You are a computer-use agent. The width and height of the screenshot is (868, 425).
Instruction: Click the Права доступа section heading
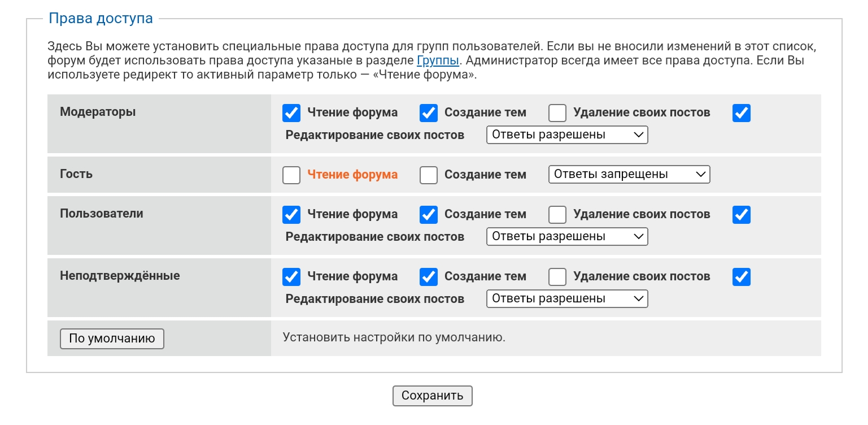click(x=101, y=18)
